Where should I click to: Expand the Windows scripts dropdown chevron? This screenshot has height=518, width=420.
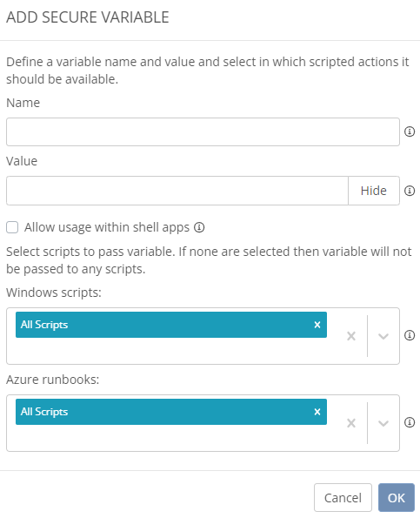383,336
